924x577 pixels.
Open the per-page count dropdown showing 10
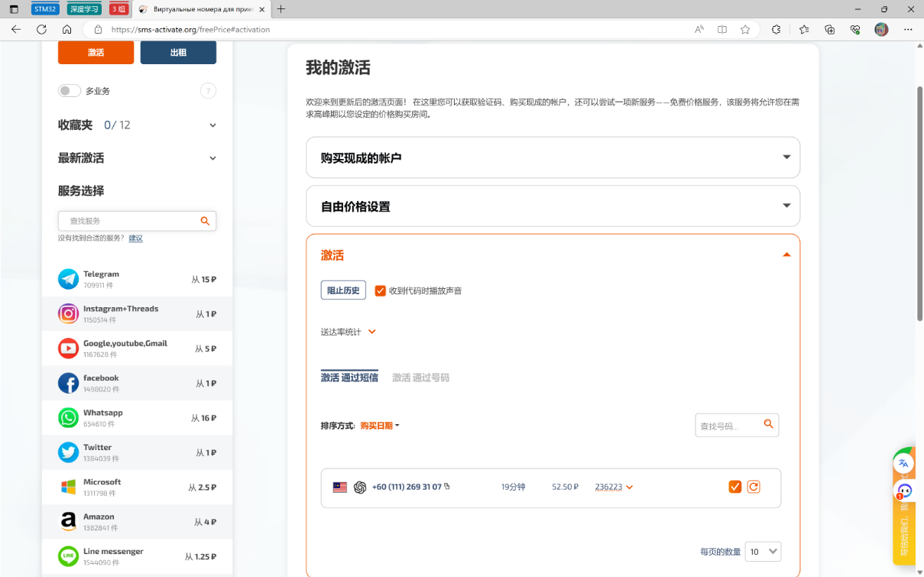(x=763, y=551)
